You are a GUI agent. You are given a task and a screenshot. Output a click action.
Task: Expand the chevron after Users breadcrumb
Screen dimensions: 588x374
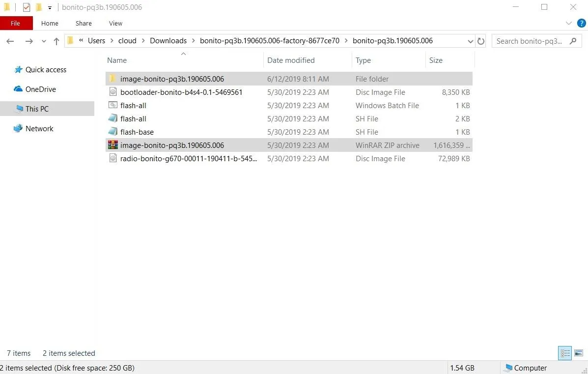(x=112, y=40)
